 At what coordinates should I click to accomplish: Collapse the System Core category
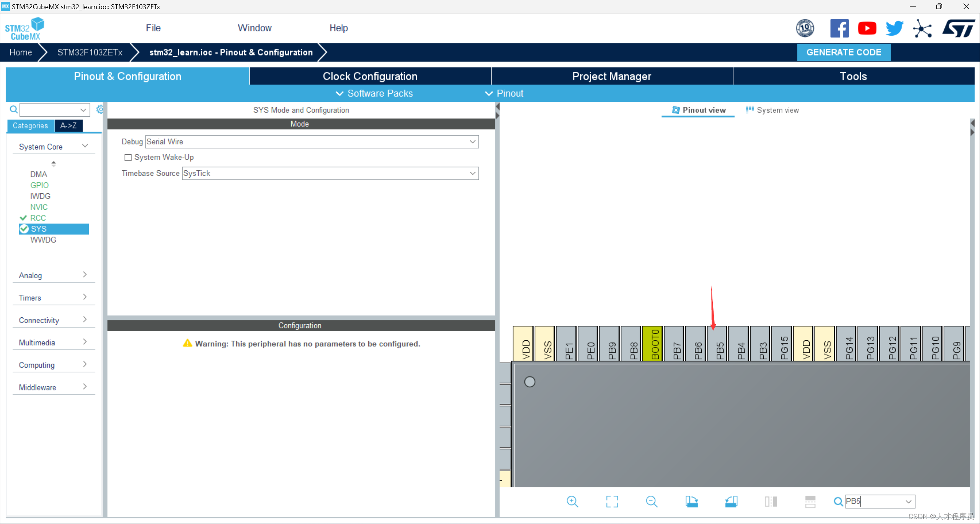[x=54, y=147]
